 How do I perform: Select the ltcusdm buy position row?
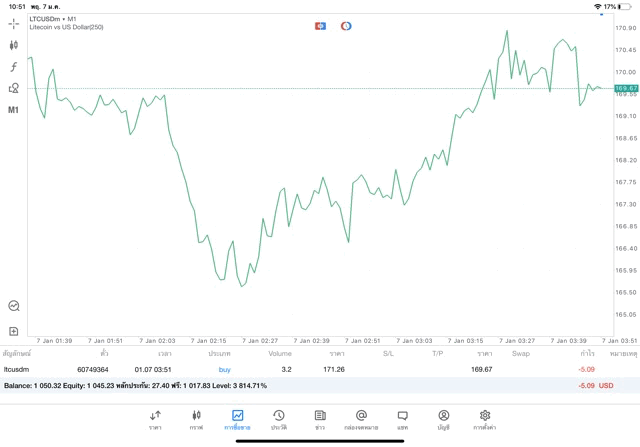[x=300, y=370]
